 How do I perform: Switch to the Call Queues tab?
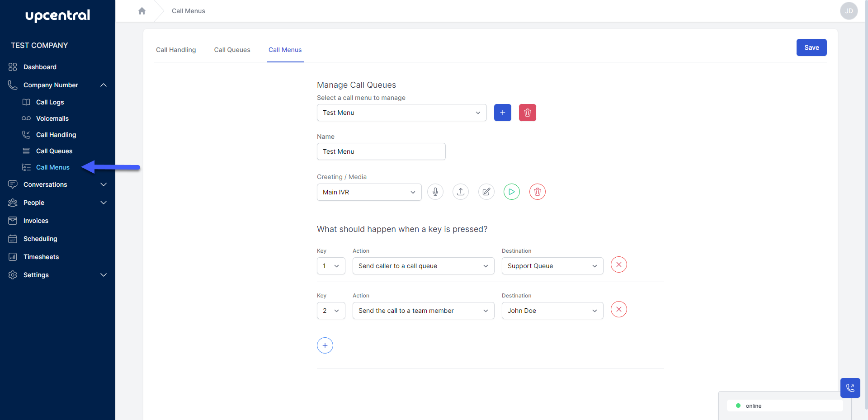pyautogui.click(x=232, y=50)
